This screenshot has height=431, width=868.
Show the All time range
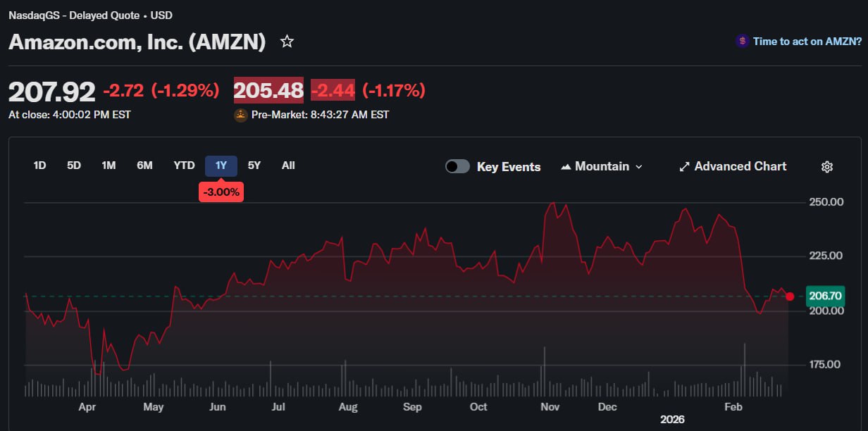[x=288, y=165]
